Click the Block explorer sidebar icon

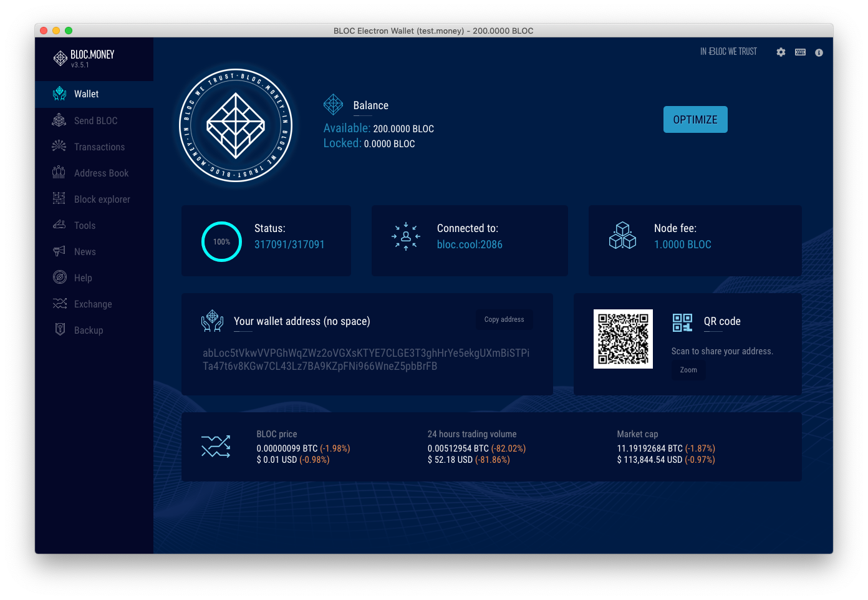point(59,199)
